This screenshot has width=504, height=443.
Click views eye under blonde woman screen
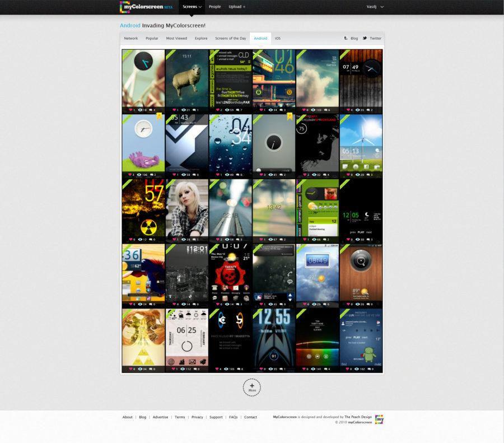tap(184, 240)
